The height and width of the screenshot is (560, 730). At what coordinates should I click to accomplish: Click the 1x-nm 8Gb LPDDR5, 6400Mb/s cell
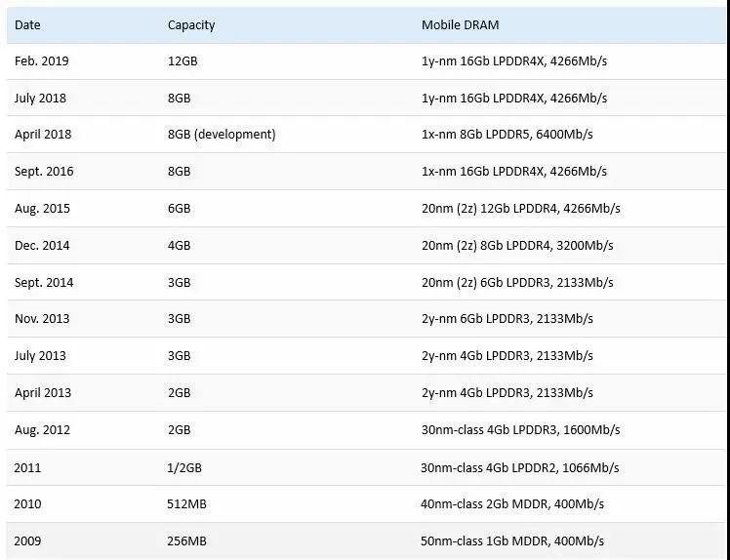[x=507, y=135]
